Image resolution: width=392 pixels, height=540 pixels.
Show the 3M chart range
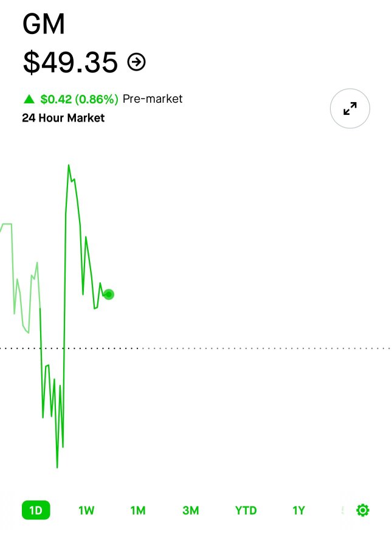pos(191,510)
